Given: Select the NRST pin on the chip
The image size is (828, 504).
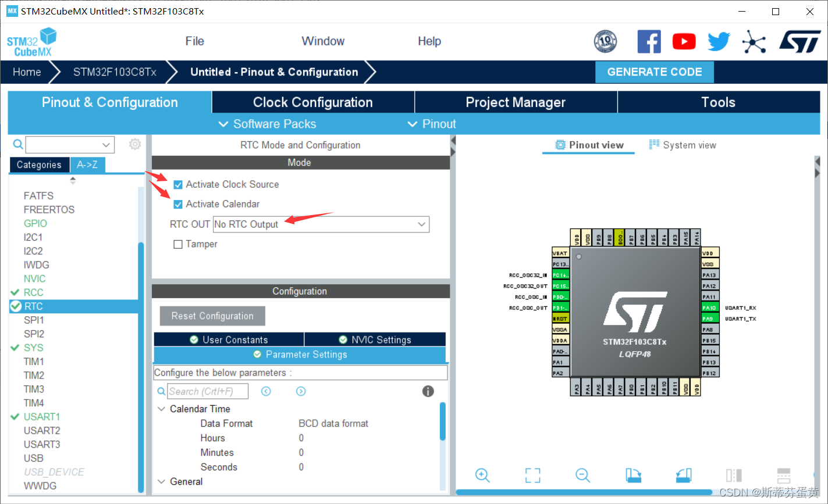Looking at the screenshot, I should 561,319.
